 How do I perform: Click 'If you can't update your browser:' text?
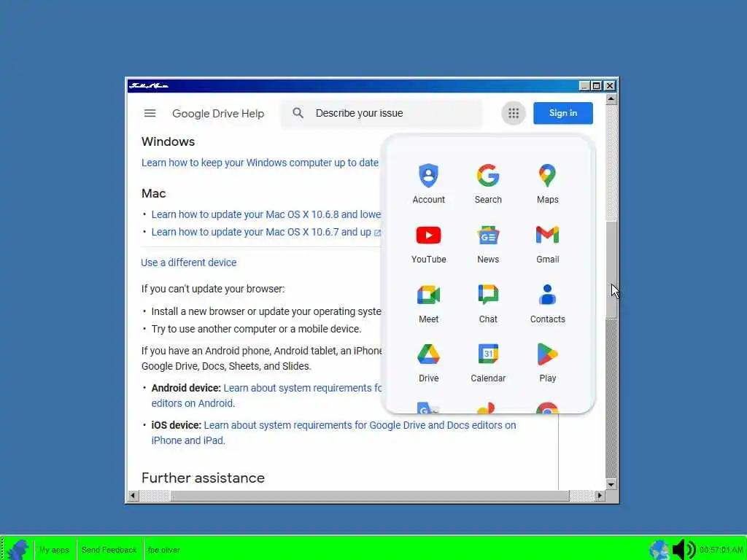[212, 289]
